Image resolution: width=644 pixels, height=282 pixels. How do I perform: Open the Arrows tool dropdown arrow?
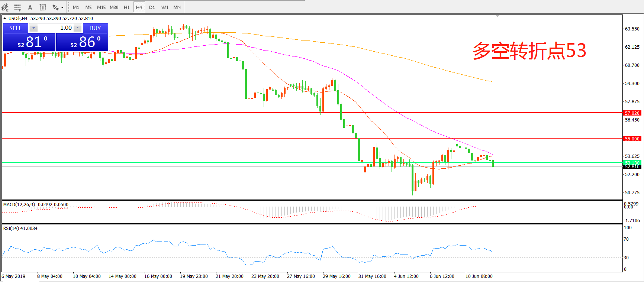coord(62,7)
